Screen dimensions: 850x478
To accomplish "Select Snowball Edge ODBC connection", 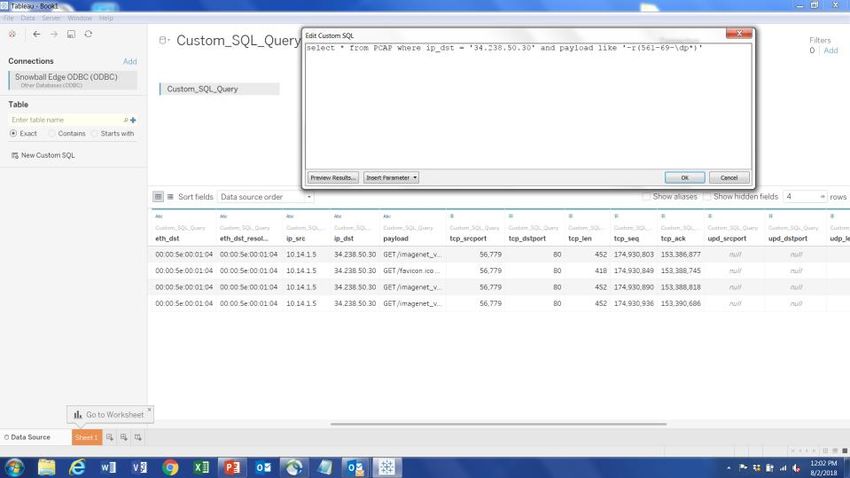I will 73,80.
